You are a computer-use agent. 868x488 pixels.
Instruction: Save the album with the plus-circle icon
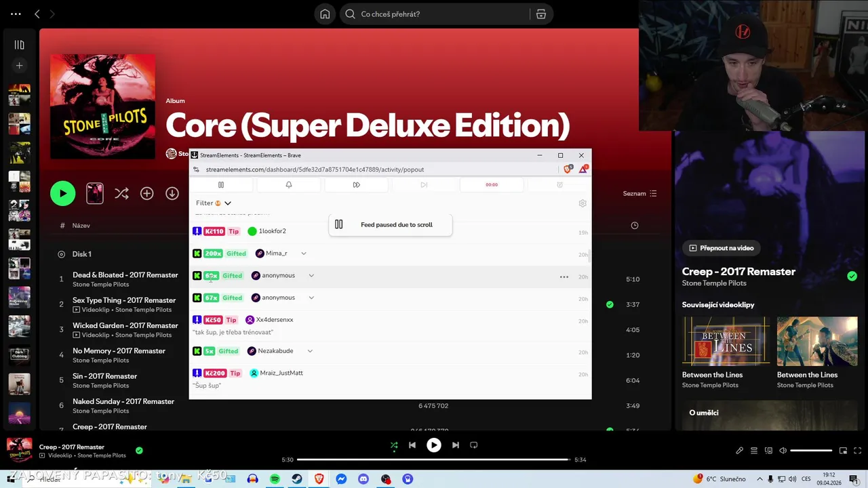tap(146, 194)
